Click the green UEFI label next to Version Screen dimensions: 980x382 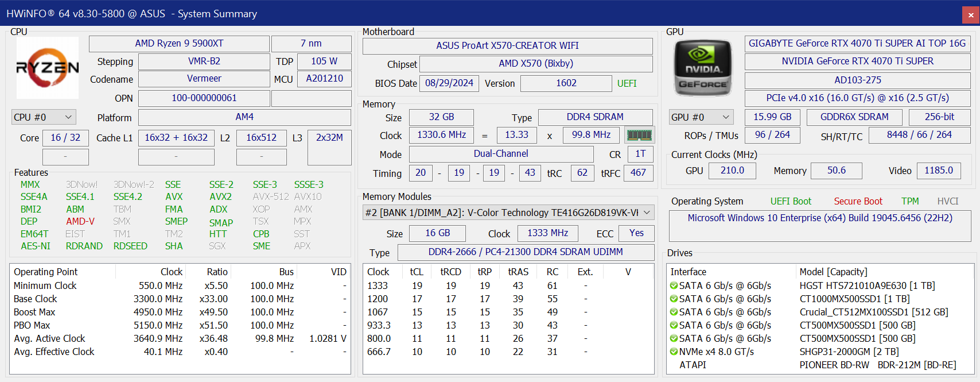point(627,84)
